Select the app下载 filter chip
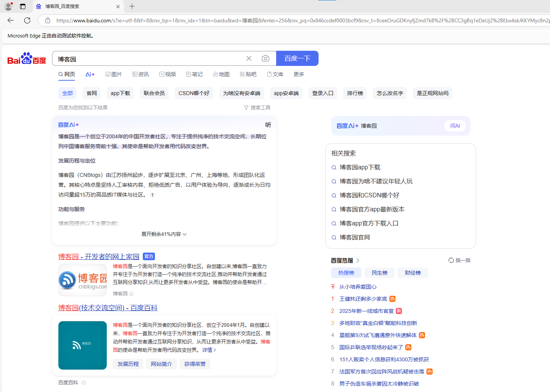This screenshot has width=550, height=392. 120,93
